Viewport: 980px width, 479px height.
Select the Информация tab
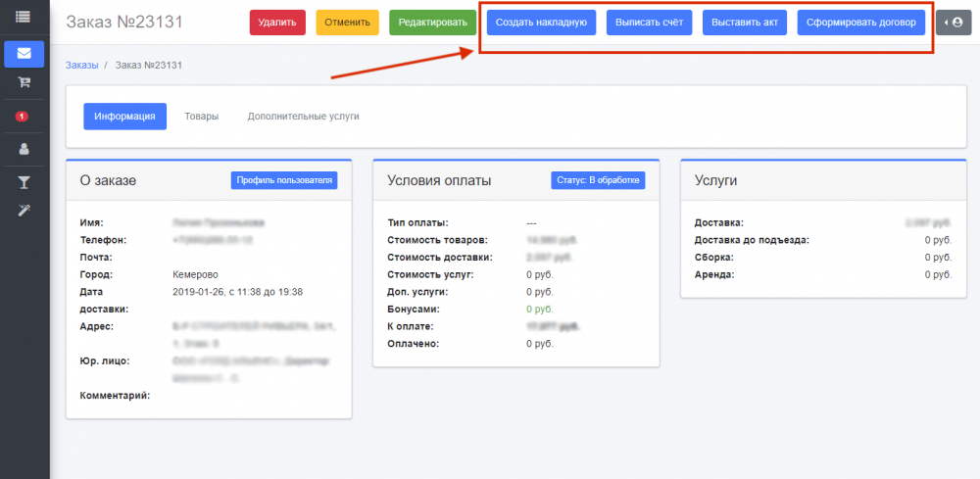pos(125,117)
